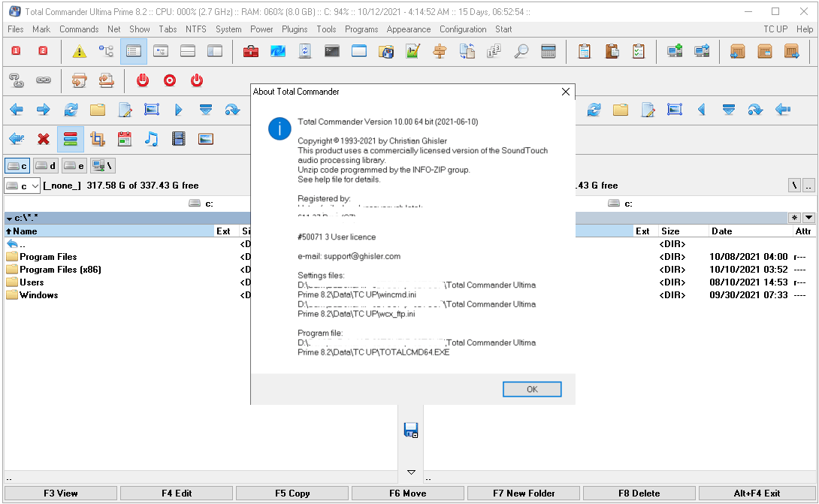Open the NTFS menu

(x=196, y=29)
